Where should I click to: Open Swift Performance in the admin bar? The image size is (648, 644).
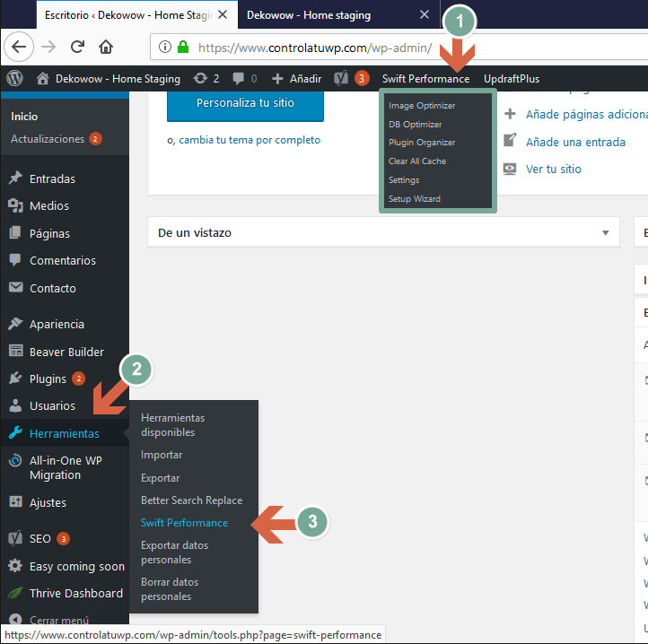425,79
